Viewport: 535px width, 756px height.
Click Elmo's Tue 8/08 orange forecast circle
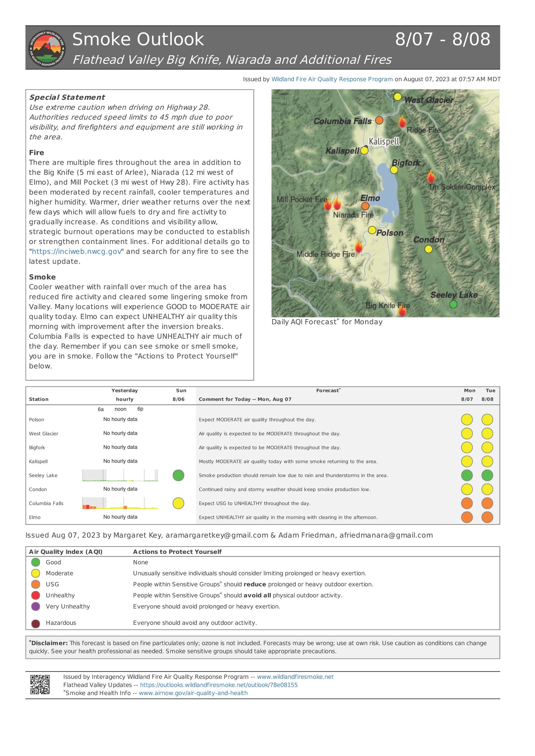[x=487, y=517]
